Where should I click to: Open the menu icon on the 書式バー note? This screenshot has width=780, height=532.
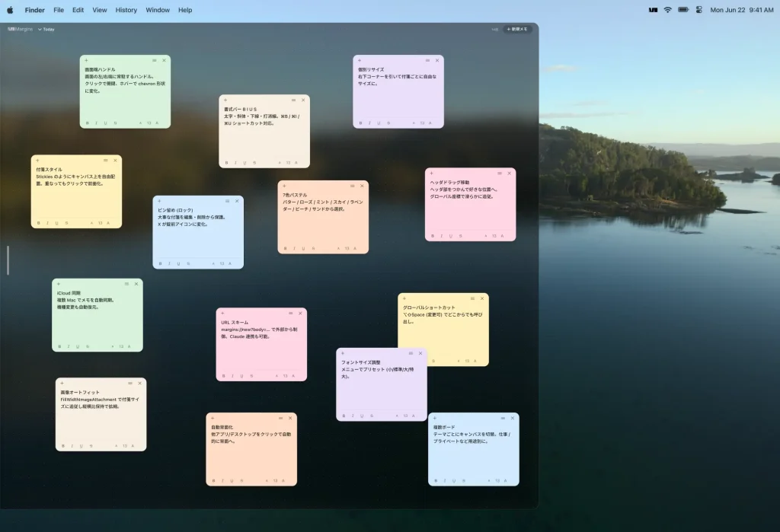tap(293, 100)
